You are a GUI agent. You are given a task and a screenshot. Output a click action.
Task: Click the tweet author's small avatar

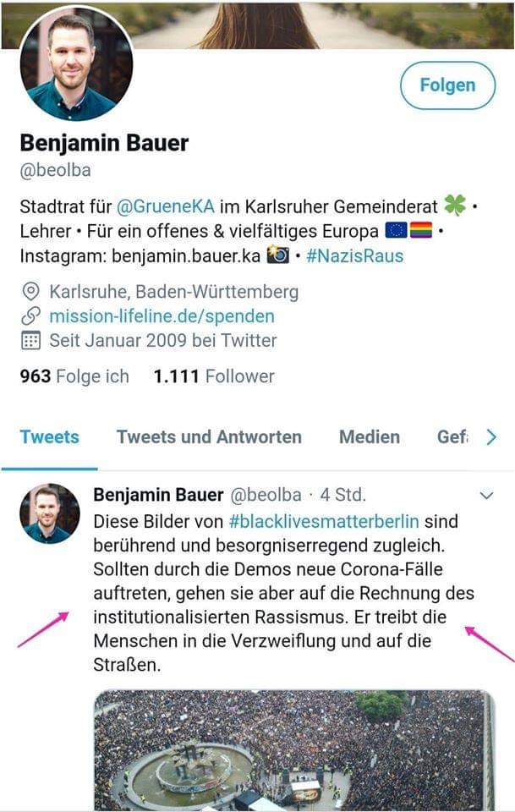click(49, 513)
